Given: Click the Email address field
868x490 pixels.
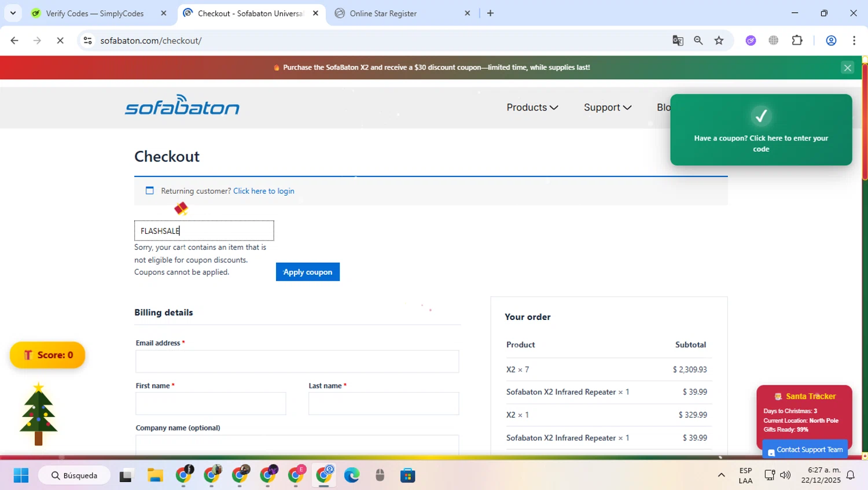Looking at the screenshot, I should pyautogui.click(x=297, y=362).
